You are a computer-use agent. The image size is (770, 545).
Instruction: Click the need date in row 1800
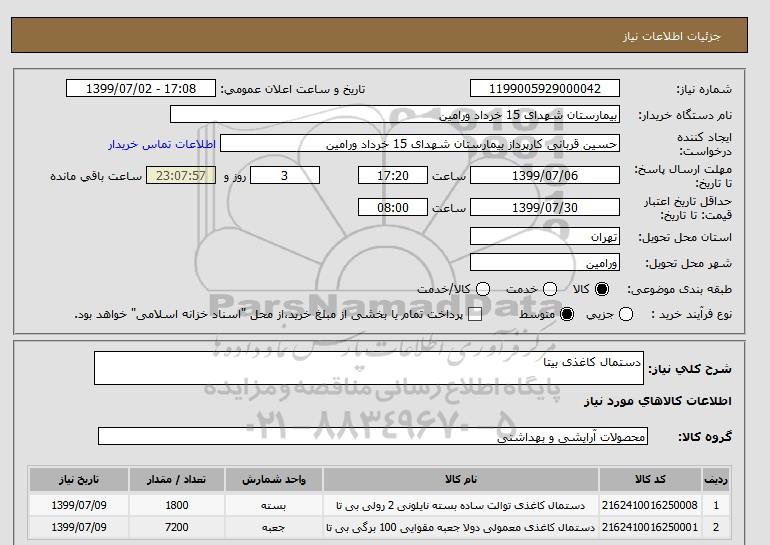point(79,505)
